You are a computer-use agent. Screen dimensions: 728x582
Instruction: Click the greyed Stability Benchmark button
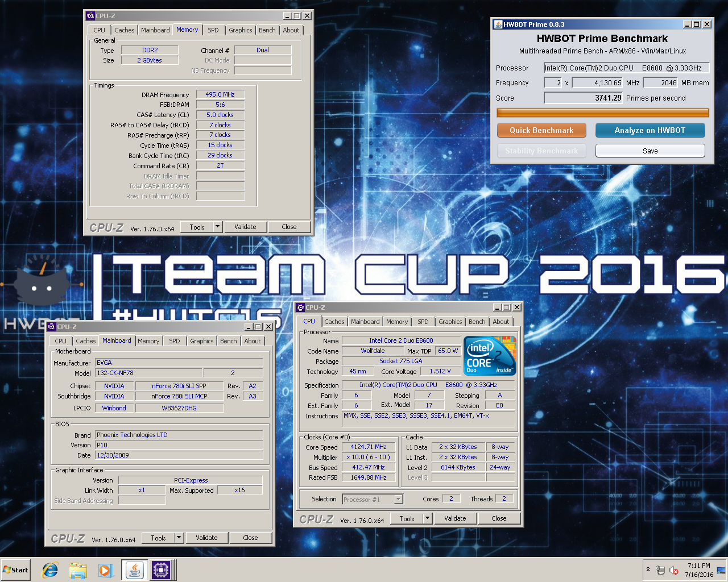click(541, 151)
